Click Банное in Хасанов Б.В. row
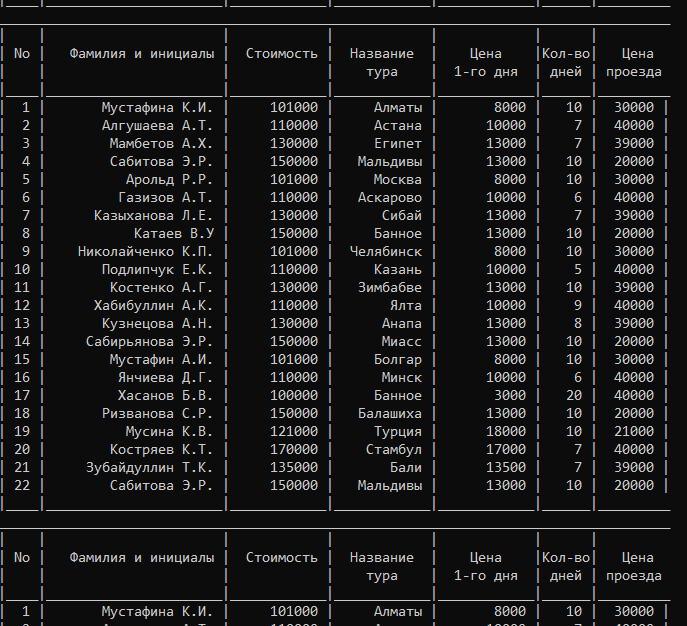 pos(398,396)
